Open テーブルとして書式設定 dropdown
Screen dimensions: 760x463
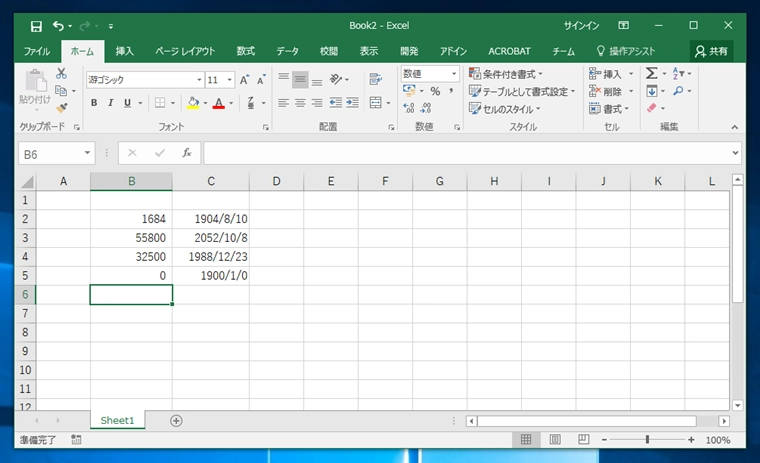click(x=522, y=92)
